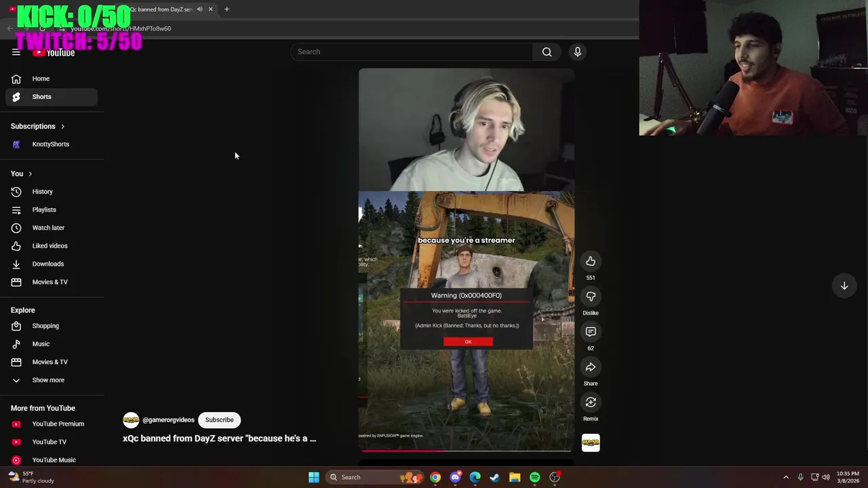
Task: Start voice search with the microphone icon
Action: coord(578,52)
